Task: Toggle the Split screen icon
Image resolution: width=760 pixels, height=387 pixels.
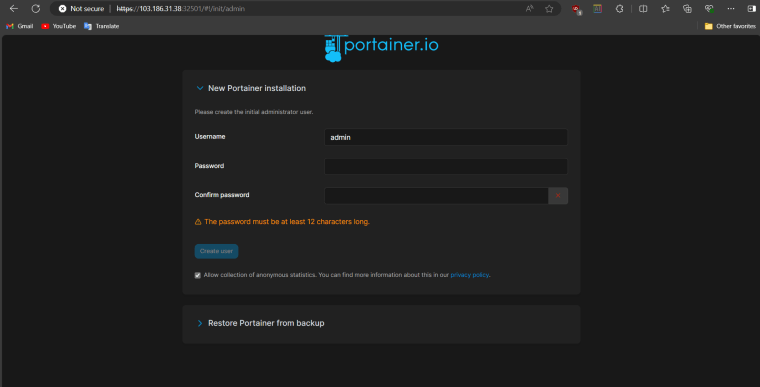Action: click(x=643, y=9)
